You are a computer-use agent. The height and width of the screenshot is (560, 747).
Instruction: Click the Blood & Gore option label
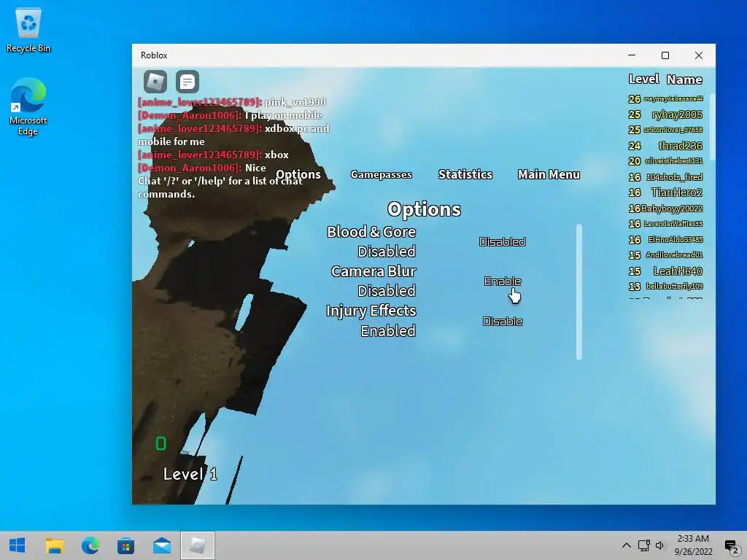coord(371,232)
